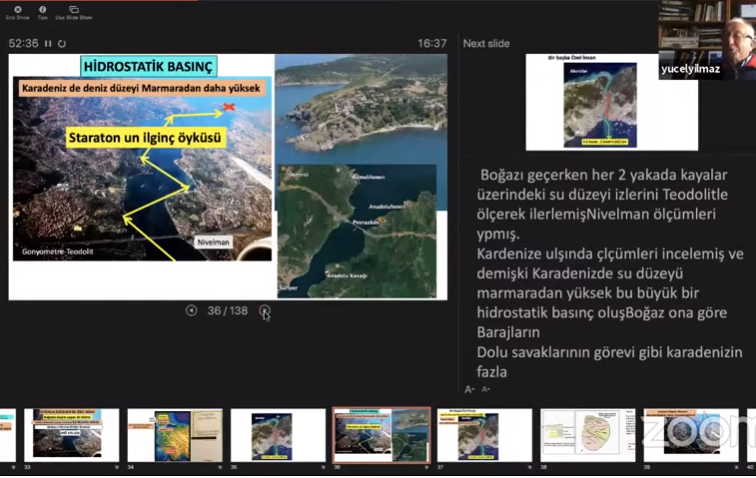
Task: Click the slide counter 36 / 138
Action: 228,311
